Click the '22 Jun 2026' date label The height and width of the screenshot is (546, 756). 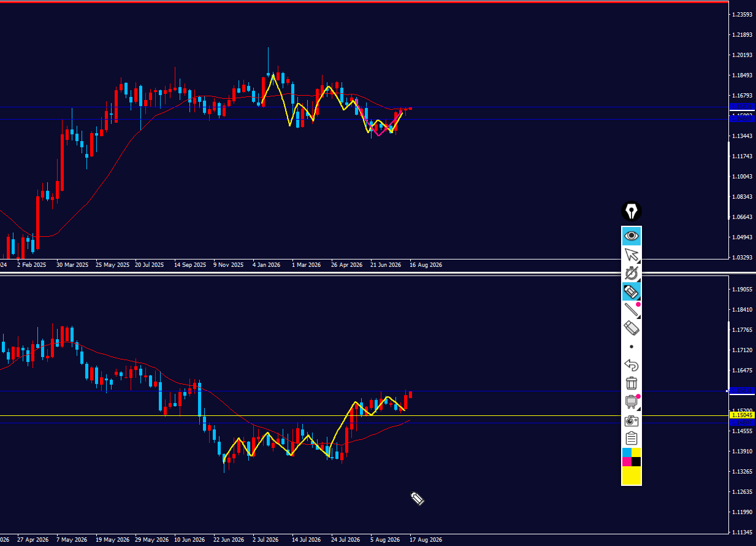(229, 540)
